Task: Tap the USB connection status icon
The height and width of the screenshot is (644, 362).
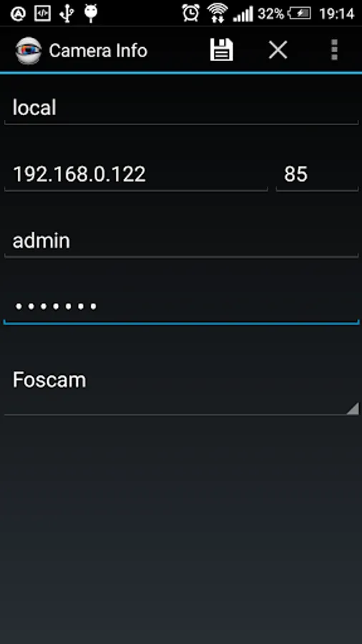Action: tap(67, 13)
